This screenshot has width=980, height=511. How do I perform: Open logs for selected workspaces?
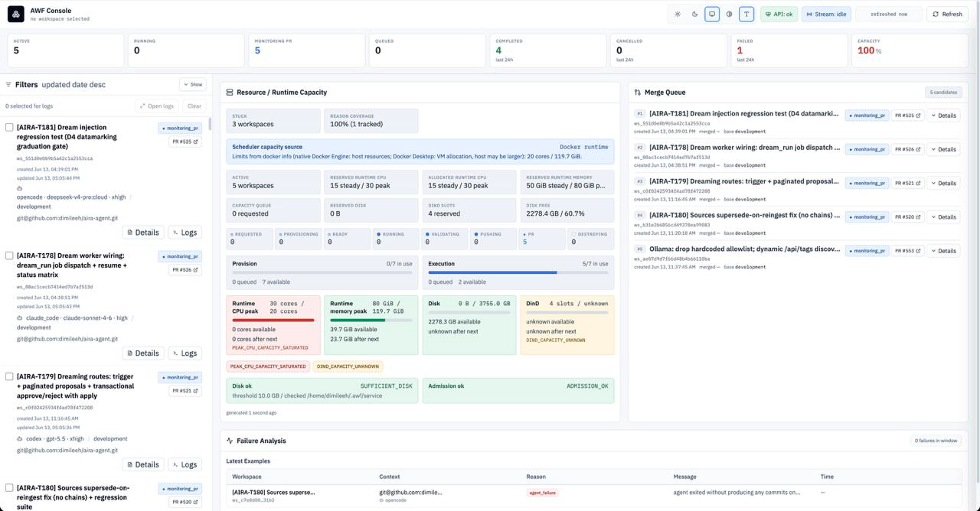(156, 106)
